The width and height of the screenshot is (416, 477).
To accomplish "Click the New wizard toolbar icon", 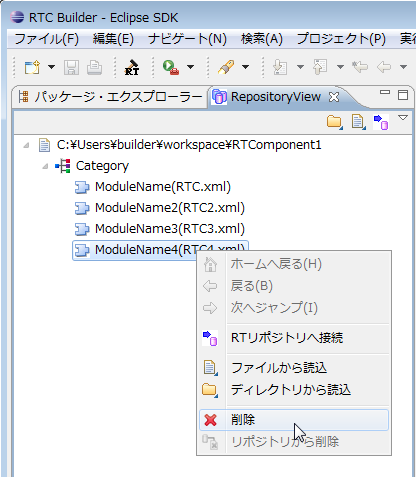I will (32, 67).
